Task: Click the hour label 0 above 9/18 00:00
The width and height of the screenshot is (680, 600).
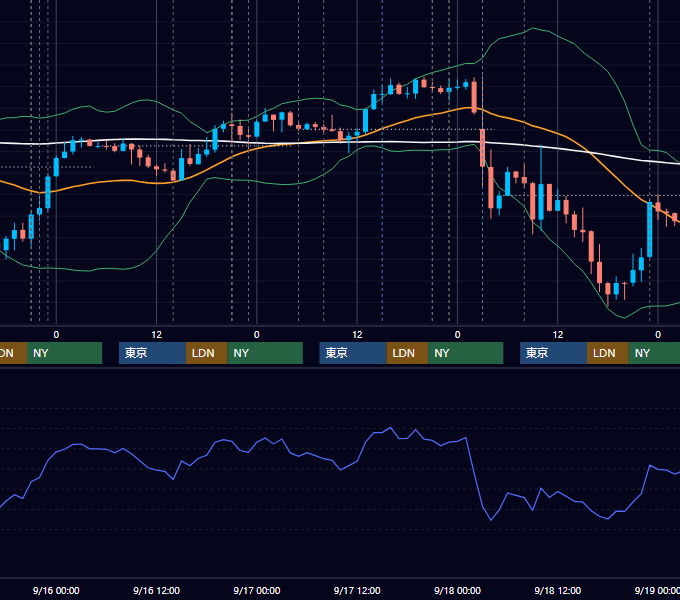Action: pyautogui.click(x=458, y=335)
